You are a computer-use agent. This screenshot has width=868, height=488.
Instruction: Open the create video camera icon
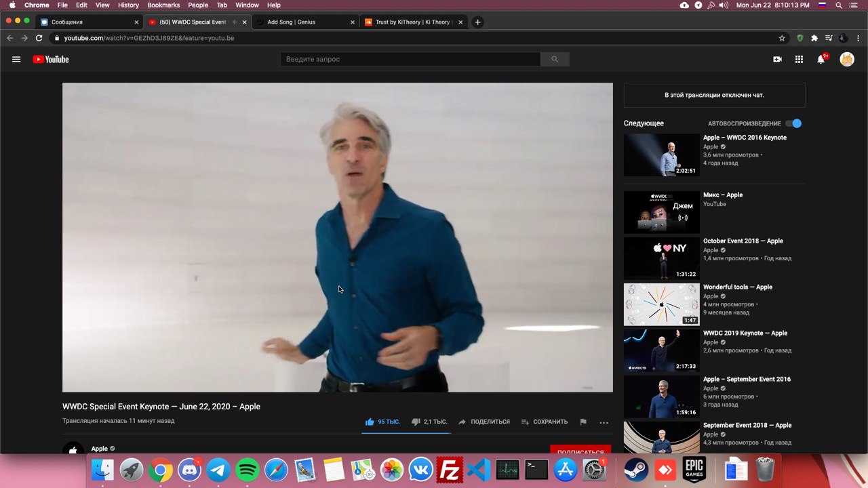(x=777, y=59)
